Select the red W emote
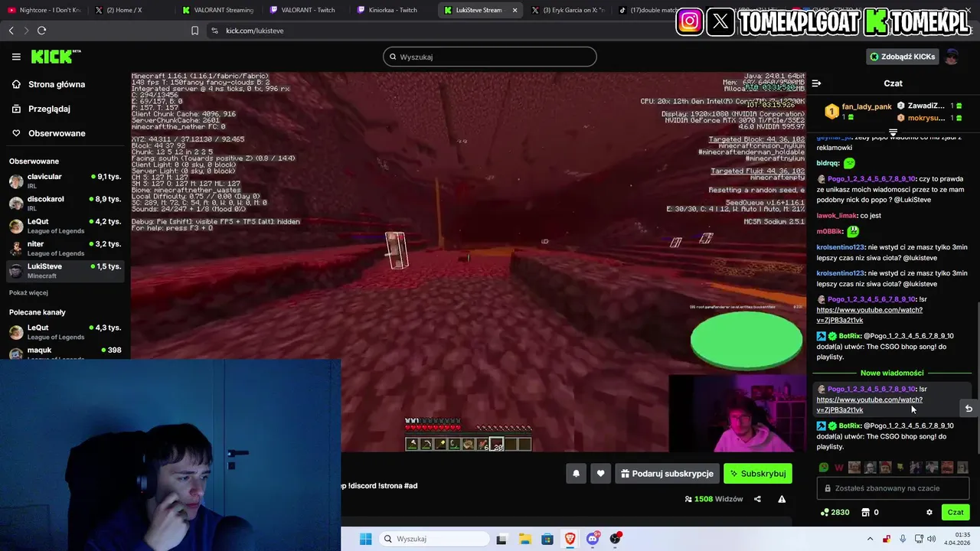 [x=839, y=467]
